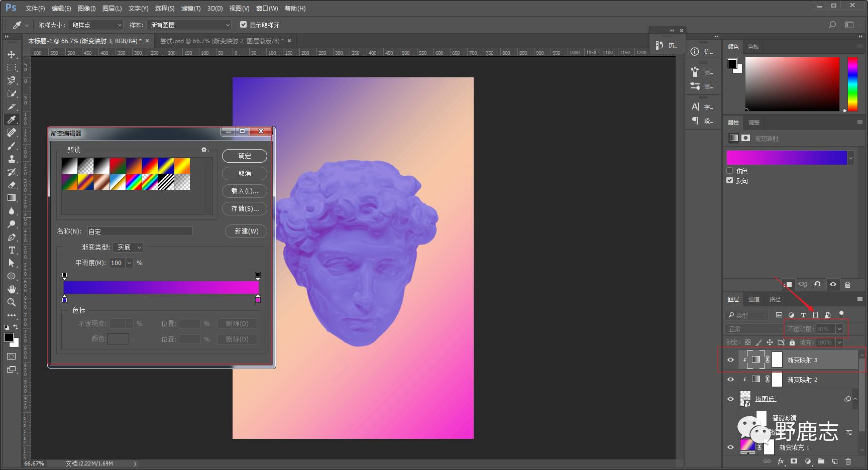Click the 名称 text field

pyautogui.click(x=140, y=231)
